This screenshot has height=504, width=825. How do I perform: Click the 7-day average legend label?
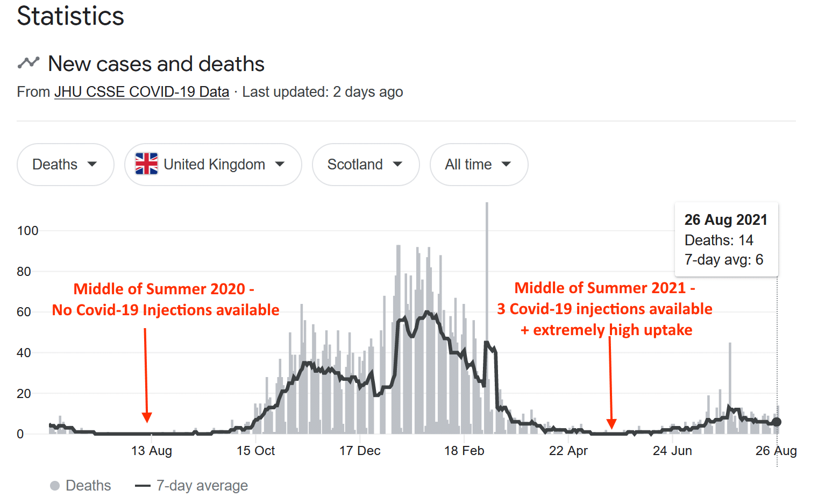202,486
